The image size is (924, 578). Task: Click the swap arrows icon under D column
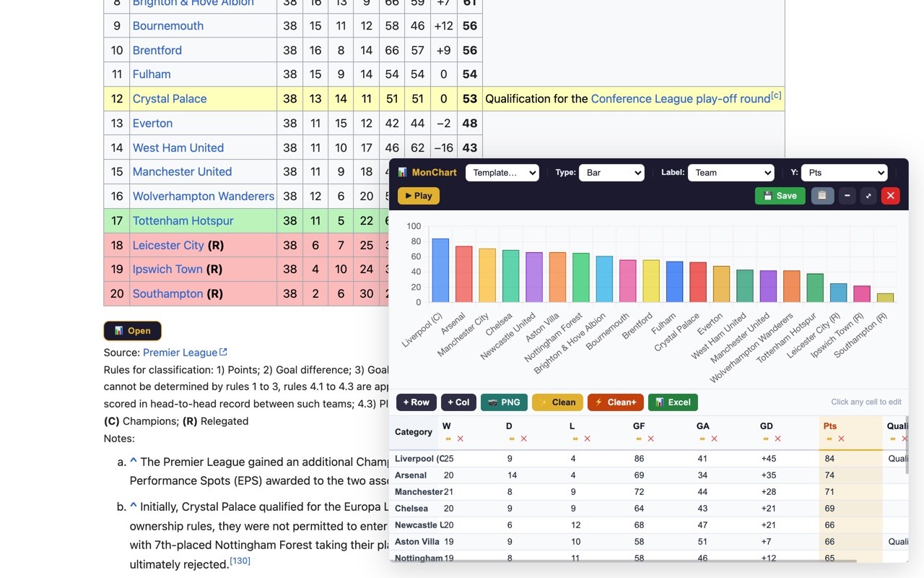coord(512,439)
